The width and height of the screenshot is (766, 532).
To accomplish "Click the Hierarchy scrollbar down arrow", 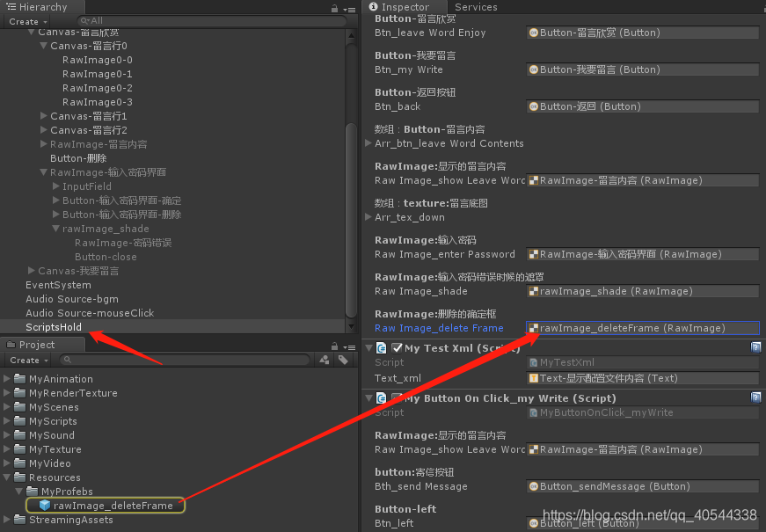I will point(351,326).
